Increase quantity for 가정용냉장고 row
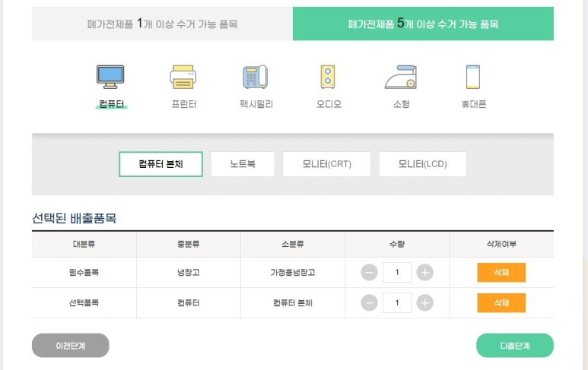 pos(425,272)
